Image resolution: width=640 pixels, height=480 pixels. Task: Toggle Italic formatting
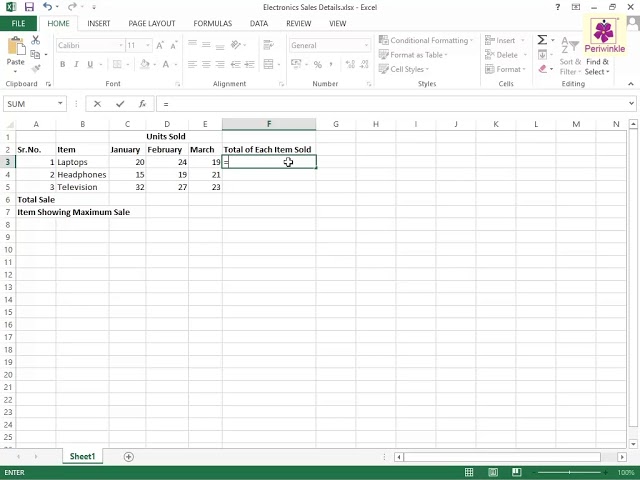point(76,64)
